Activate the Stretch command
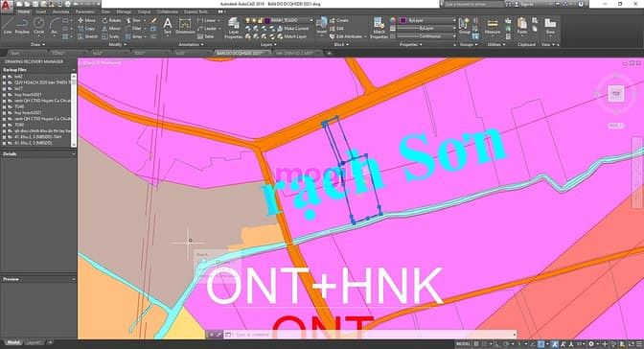Screen dimensions: 644x349 click(x=87, y=36)
